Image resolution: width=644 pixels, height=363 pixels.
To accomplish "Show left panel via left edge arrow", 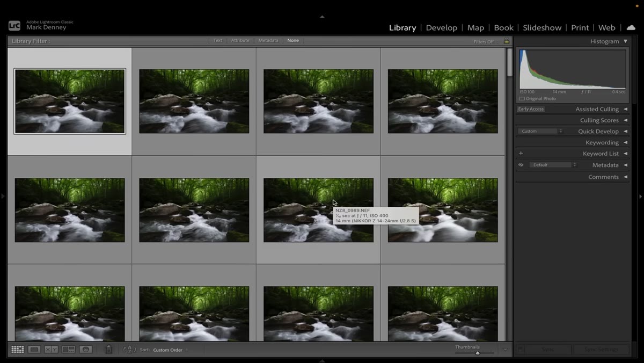I will pyautogui.click(x=3, y=197).
